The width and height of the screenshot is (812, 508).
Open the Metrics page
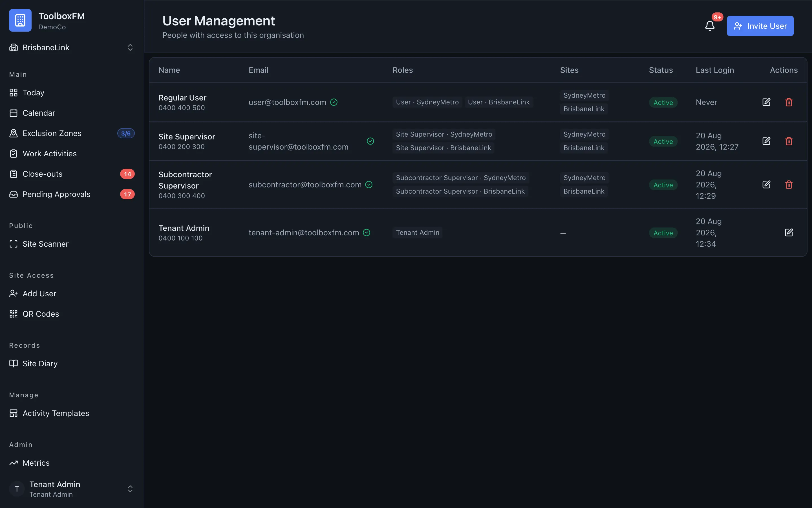pos(72,463)
